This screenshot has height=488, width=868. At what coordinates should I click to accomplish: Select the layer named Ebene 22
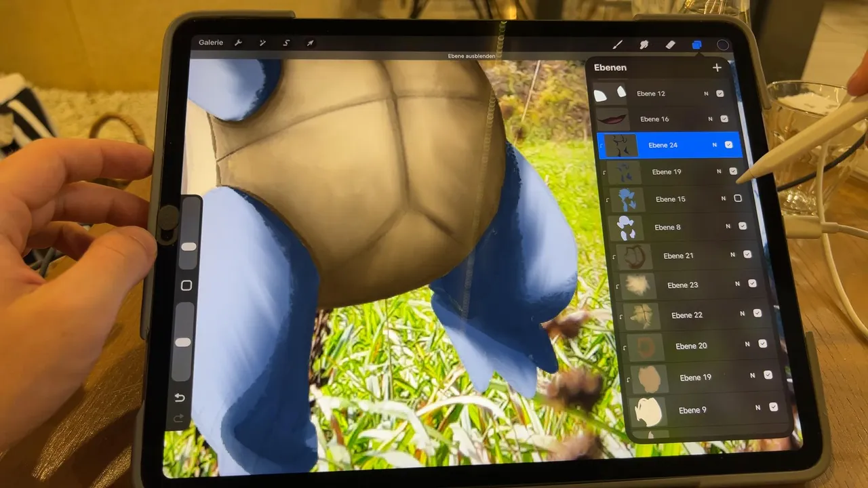coord(687,315)
